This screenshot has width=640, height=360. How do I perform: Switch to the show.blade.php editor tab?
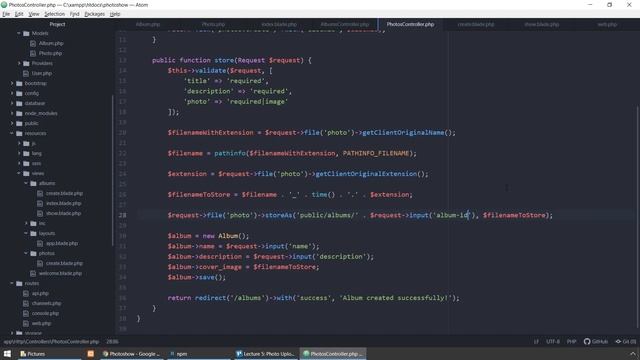(542, 24)
